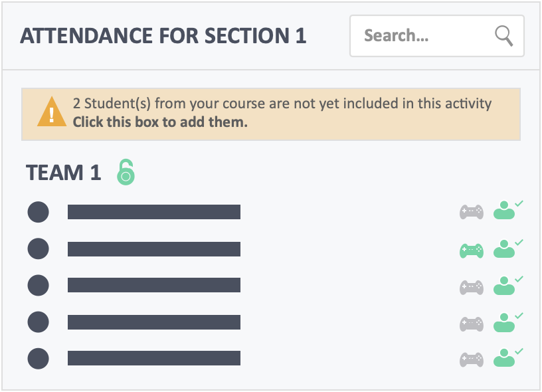Click the gray gamepad icon for fifth student
The image size is (542, 392).
[472, 359]
